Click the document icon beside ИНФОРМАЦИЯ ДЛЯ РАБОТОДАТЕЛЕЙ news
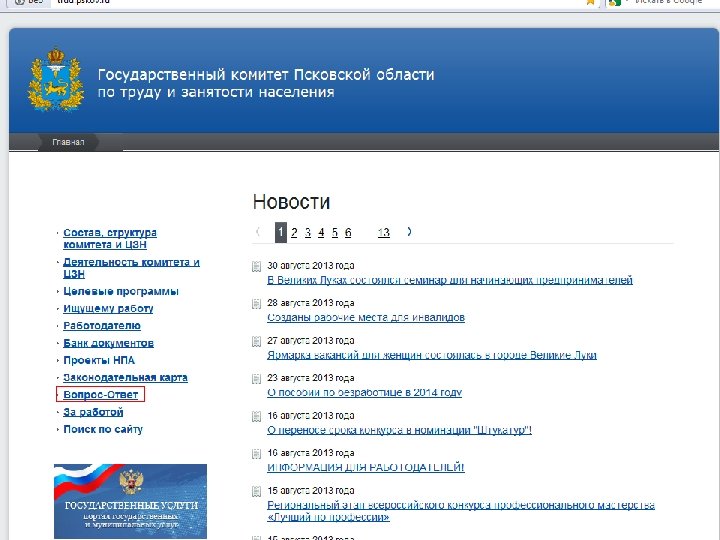Image resolution: width=720 pixels, height=540 pixels. (x=256, y=454)
